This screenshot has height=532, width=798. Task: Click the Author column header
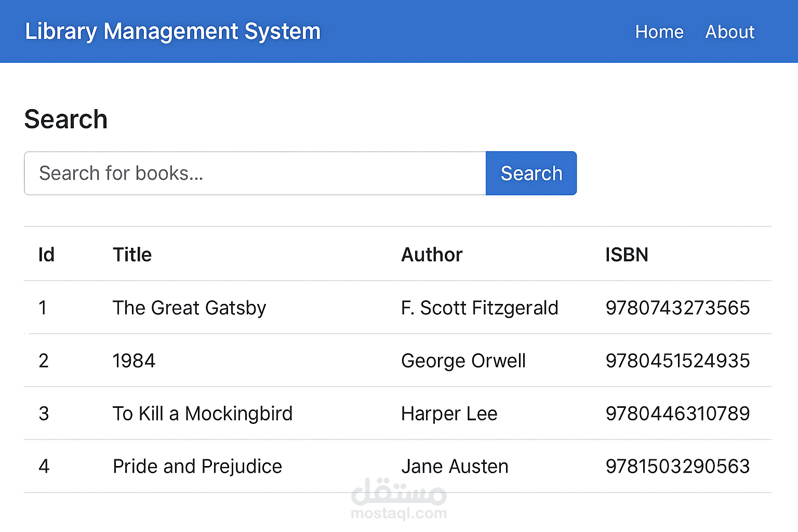(x=431, y=255)
